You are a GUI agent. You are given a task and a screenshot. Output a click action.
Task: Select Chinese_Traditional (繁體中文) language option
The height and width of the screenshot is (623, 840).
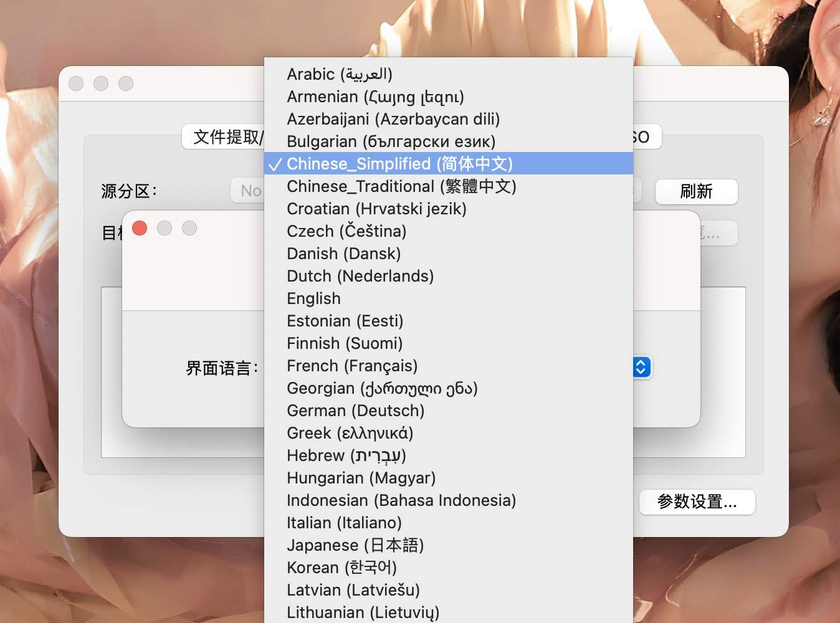(401, 186)
